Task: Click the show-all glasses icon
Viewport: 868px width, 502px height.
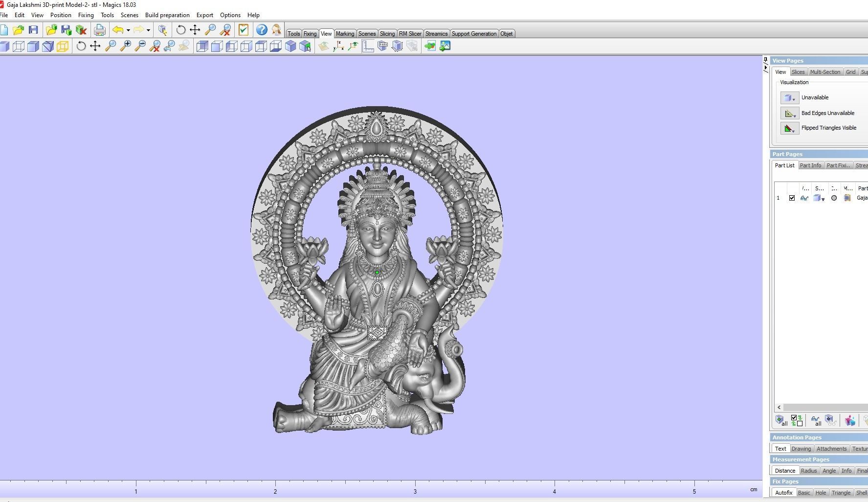Action: pos(816,420)
